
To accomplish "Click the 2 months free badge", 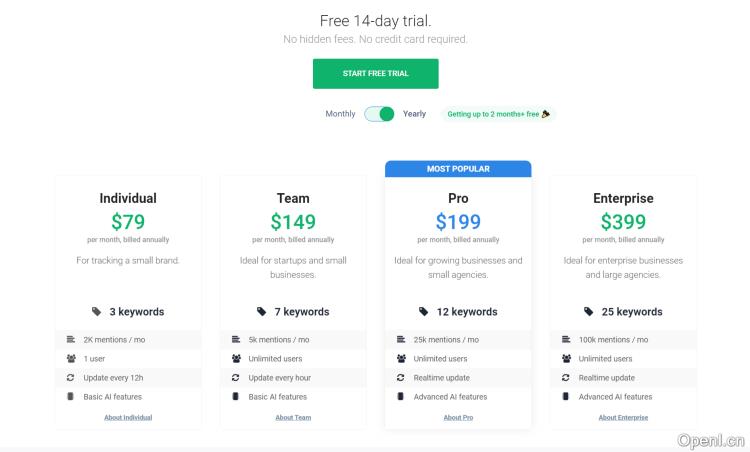I will coord(498,114).
